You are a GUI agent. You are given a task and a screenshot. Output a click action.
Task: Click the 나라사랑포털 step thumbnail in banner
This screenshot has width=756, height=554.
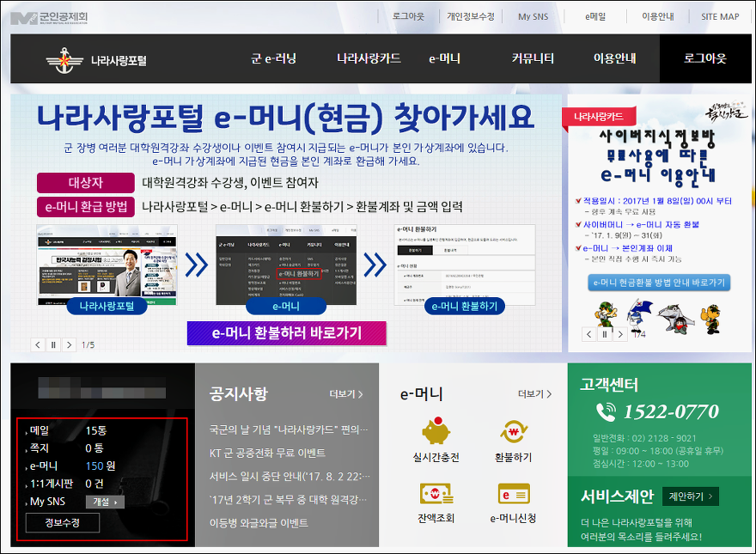click(x=107, y=265)
